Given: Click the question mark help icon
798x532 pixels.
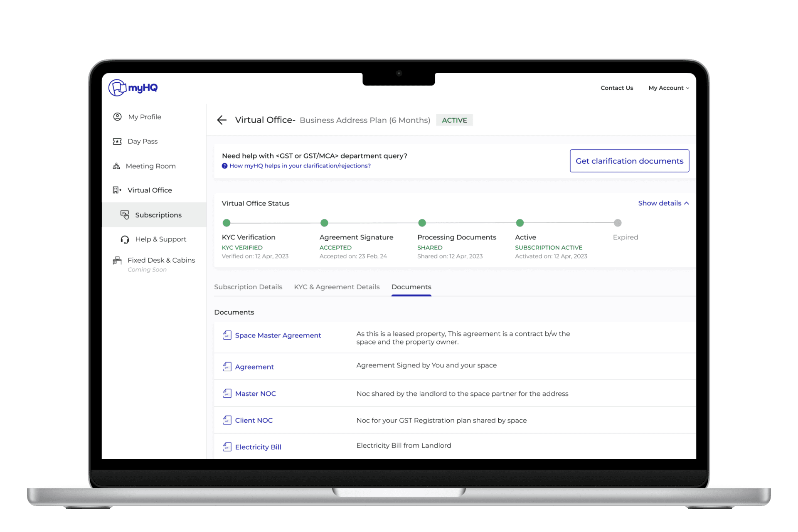Looking at the screenshot, I should coord(224,166).
